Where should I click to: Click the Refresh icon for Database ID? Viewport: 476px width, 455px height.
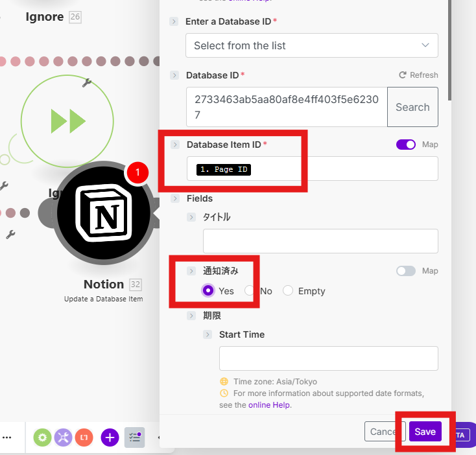click(403, 75)
